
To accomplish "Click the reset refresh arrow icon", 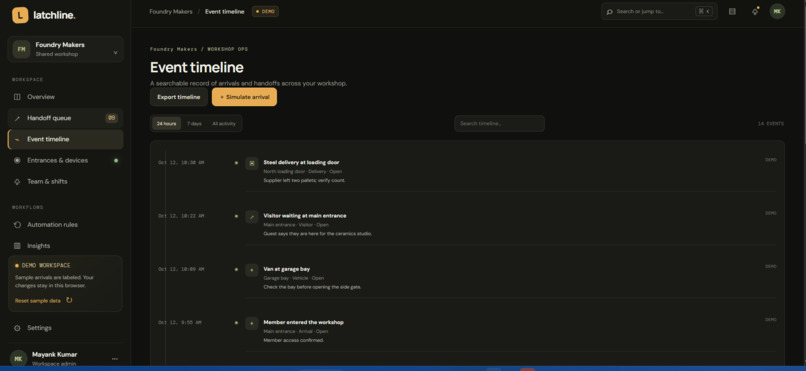I will [x=69, y=300].
